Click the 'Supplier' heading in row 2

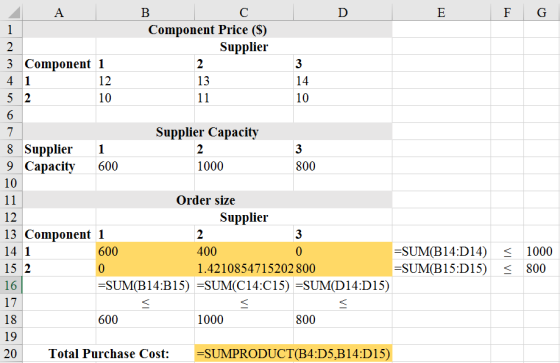pos(244,46)
